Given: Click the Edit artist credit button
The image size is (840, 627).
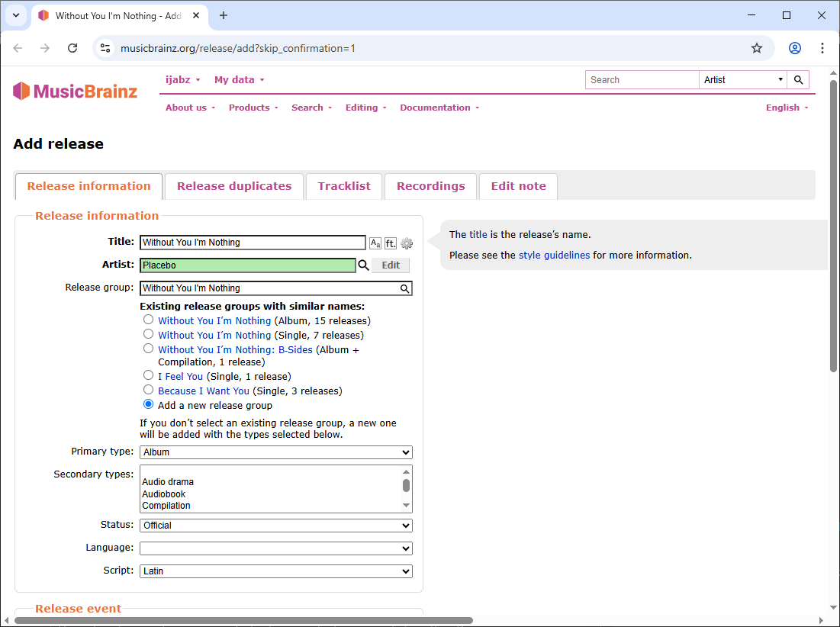Looking at the screenshot, I should 391,265.
